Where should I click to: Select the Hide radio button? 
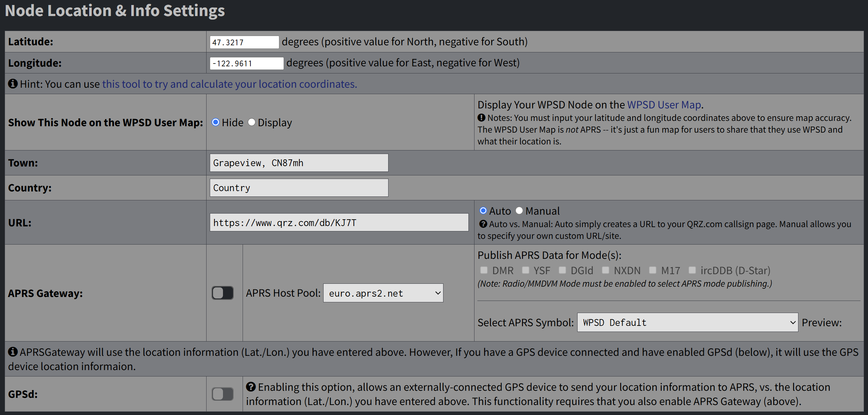[x=215, y=122]
